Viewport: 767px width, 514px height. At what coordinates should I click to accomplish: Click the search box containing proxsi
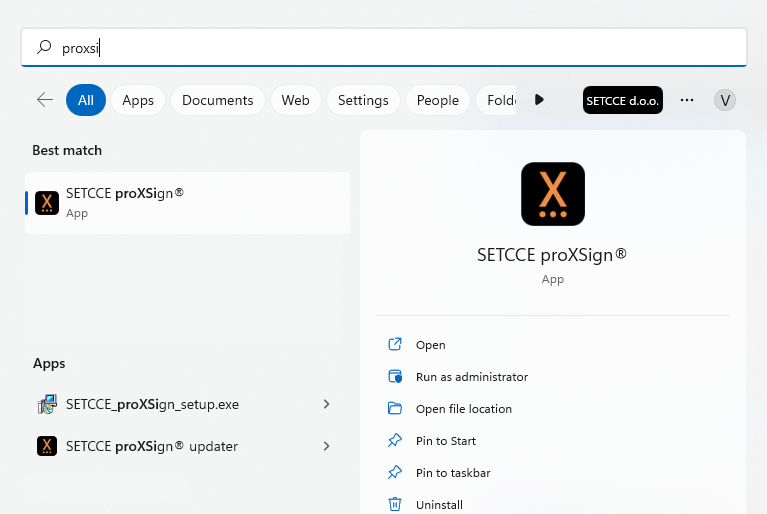tap(384, 47)
